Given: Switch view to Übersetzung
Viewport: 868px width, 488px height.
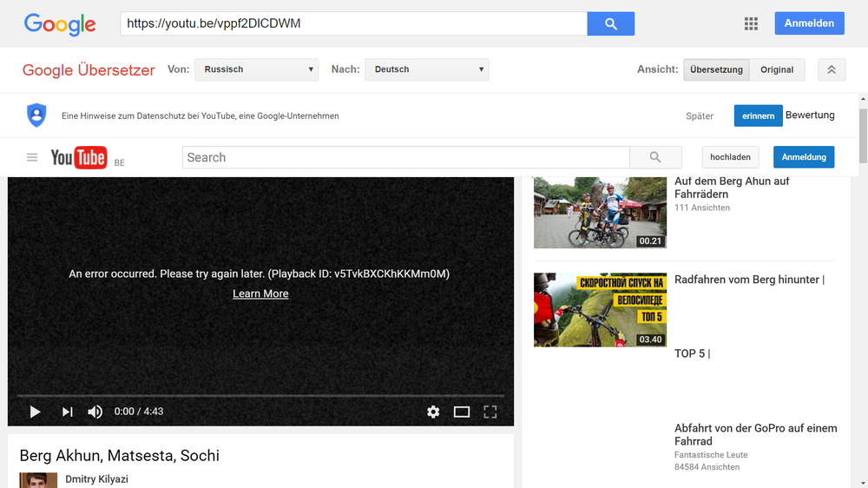Looking at the screenshot, I should 716,69.
